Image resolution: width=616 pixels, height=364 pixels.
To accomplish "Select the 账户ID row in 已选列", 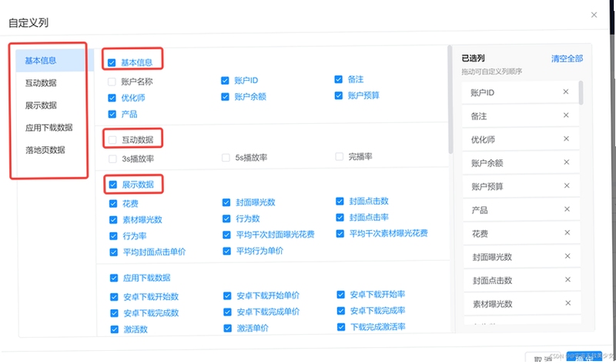I will (521, 92).
